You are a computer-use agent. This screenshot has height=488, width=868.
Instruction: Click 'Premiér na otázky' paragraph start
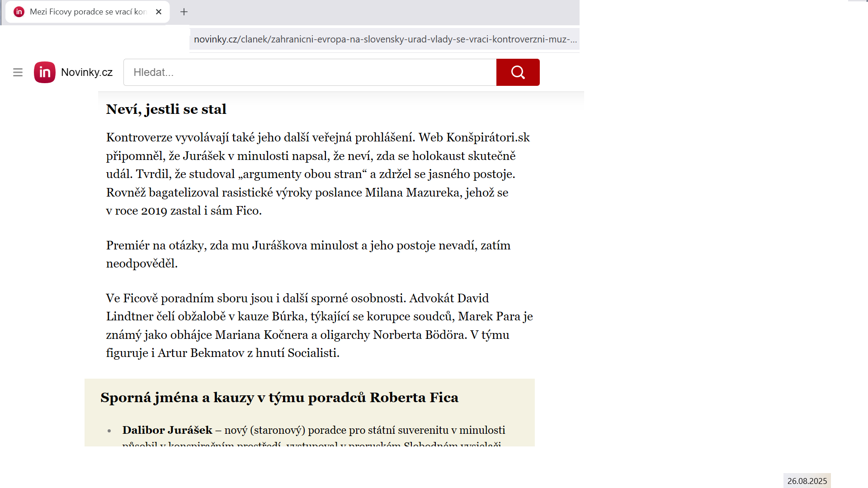click(156, 245)
